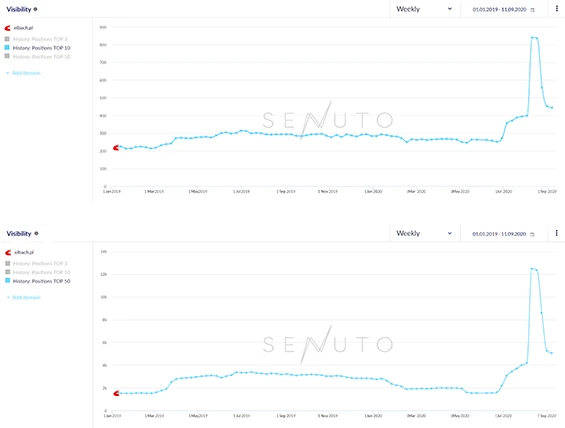This screenshot has height=428, width=565.
Task: Enable Positions TOP 10 in the TOP 50 panel
Action: [7, 272]
